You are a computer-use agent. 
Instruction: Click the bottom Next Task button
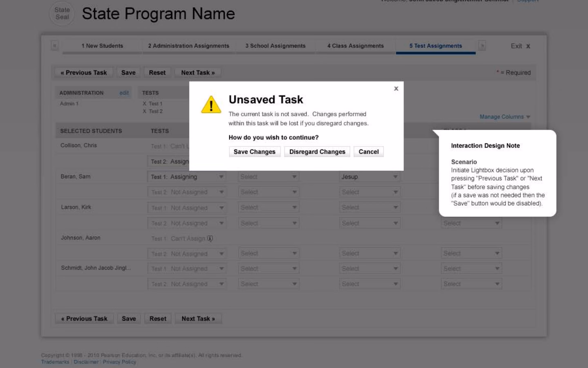tap(198, 319)
